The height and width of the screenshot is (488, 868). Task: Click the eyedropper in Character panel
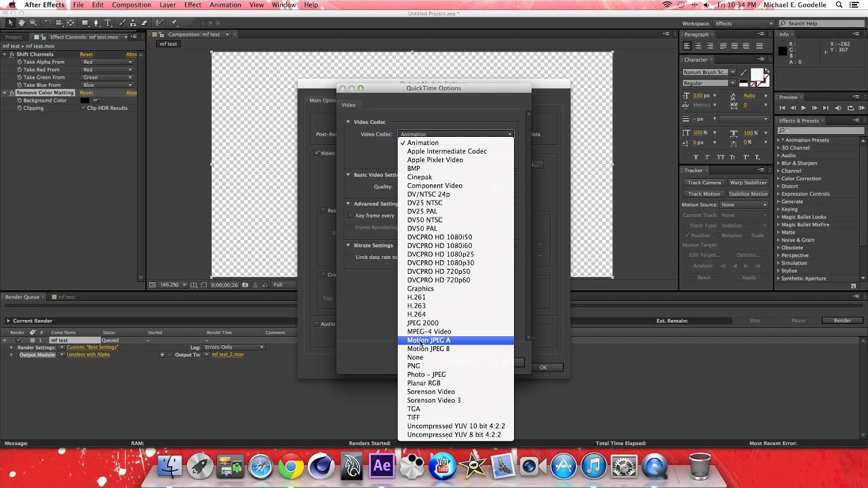[x=743, y=73]
